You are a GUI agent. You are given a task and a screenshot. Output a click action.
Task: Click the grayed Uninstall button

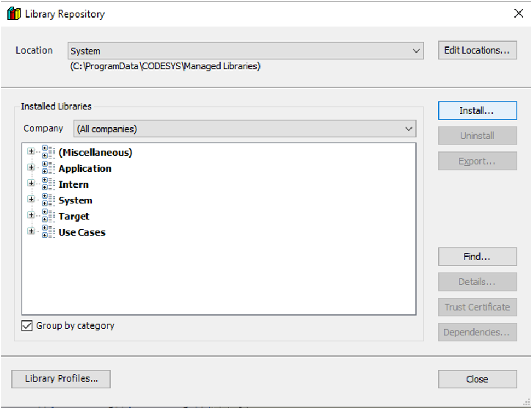[477, 136]
